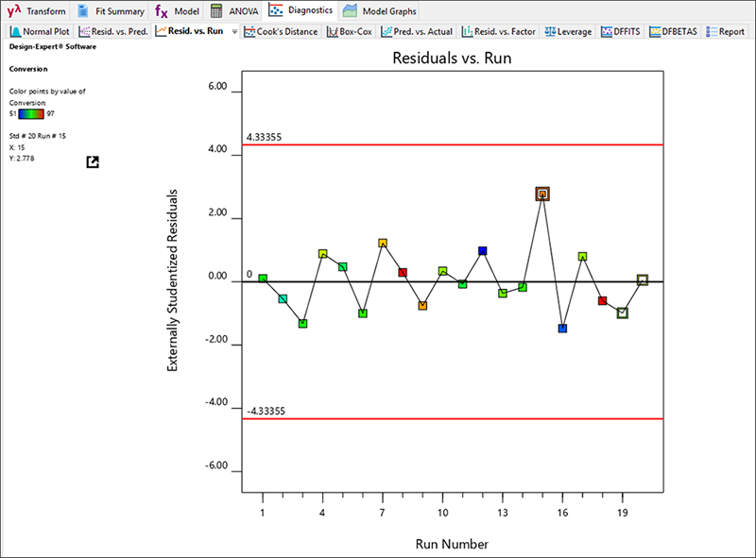756x558 pixels.
Task: Select the highlighted run 15 data point
Action: click(x=542, y=194)
